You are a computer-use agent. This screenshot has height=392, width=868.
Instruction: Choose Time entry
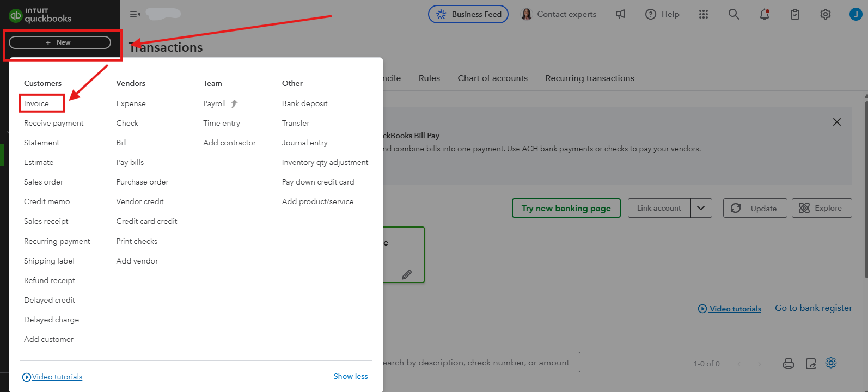click(x=222, y=123)
